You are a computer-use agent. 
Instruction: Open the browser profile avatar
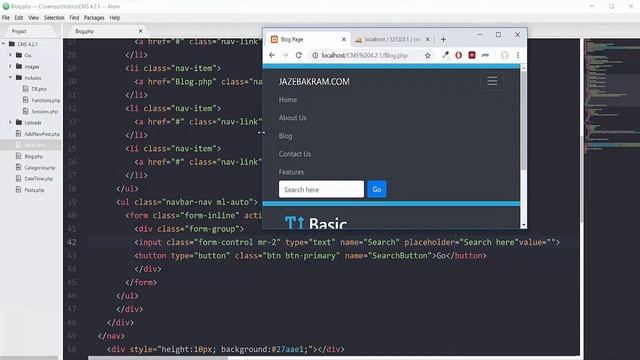click(505, 55)
